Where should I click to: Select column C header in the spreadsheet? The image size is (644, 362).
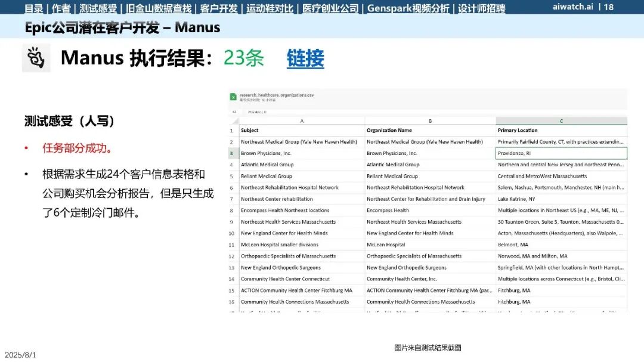click(562, 121)
